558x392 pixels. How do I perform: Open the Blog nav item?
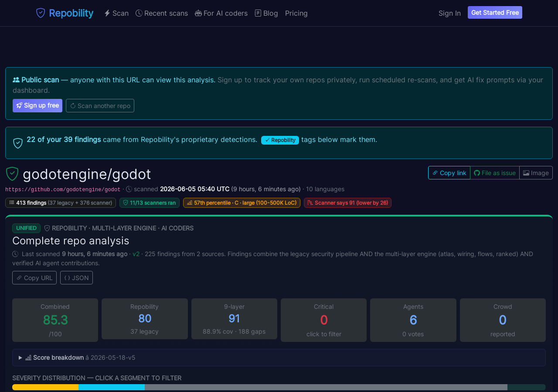pos(266,13)
